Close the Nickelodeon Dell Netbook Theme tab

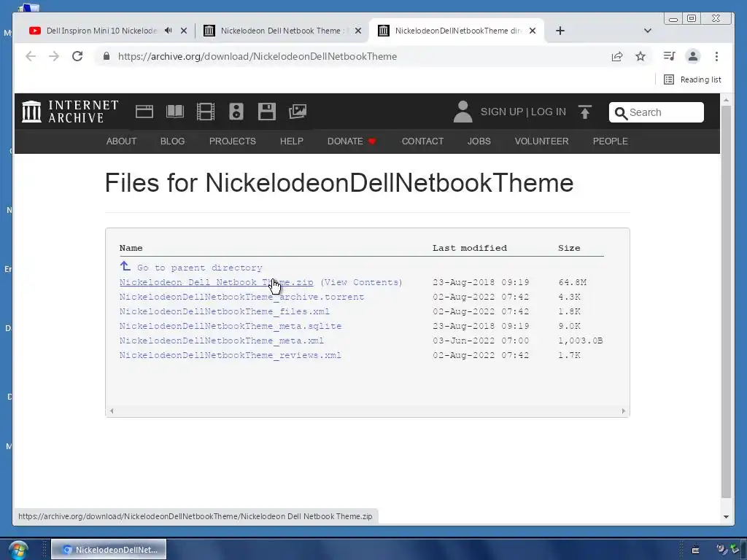[x=358, y=31]
